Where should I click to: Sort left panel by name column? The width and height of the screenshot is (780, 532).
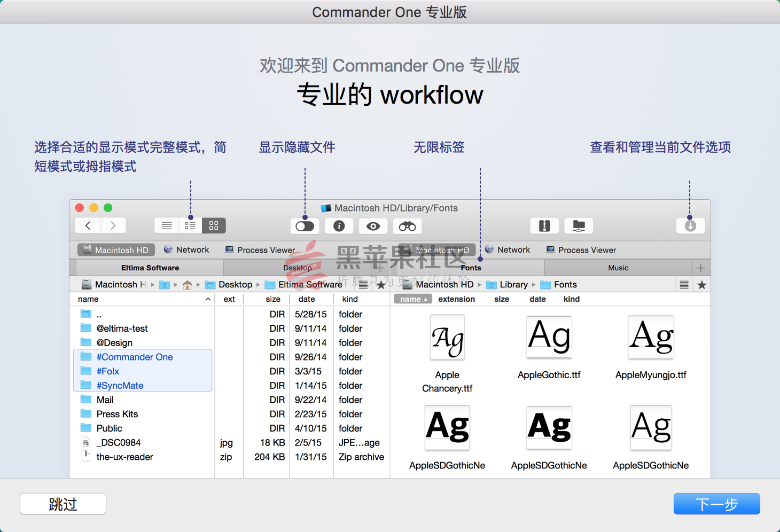point(143,299)
